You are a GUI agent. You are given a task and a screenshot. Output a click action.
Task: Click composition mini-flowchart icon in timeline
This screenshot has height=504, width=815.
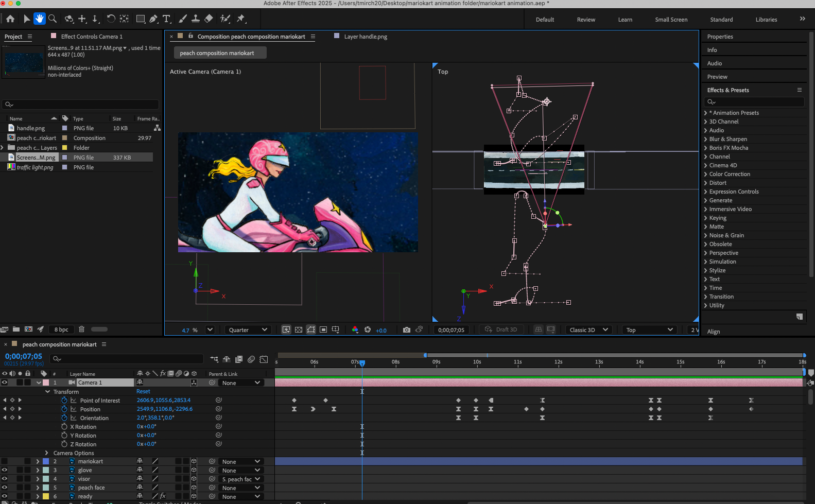(214, 359)
